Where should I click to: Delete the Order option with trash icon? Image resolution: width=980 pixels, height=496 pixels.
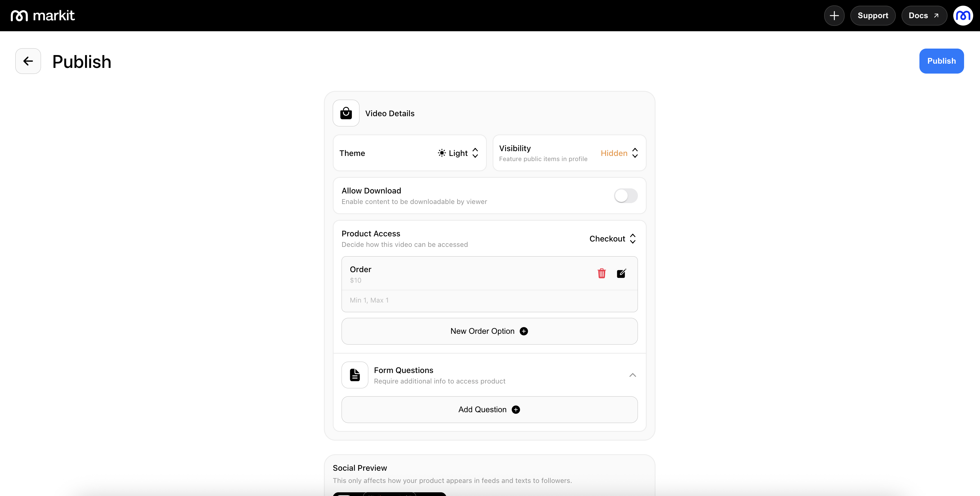point(601,273)
